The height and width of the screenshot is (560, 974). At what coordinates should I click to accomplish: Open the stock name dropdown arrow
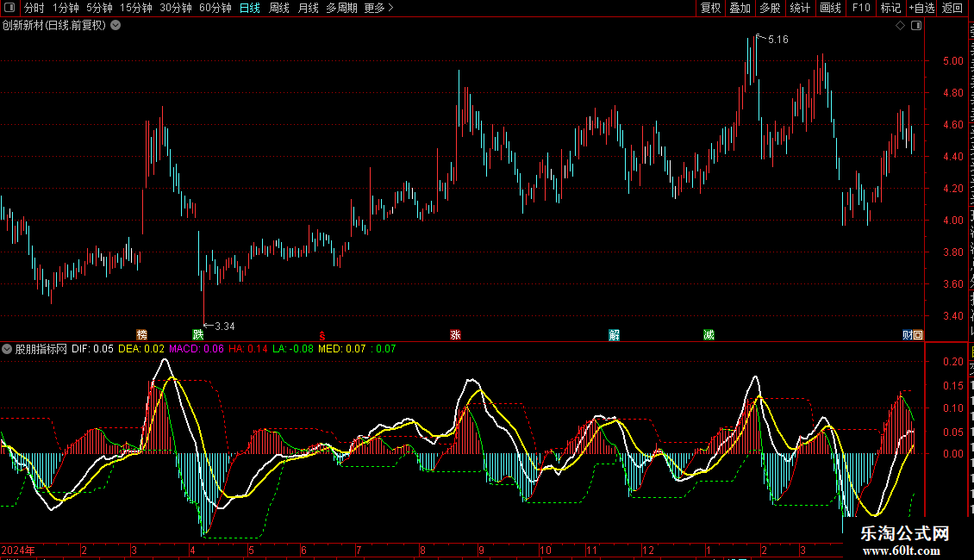pyautogui.click(x=116, y=25)
